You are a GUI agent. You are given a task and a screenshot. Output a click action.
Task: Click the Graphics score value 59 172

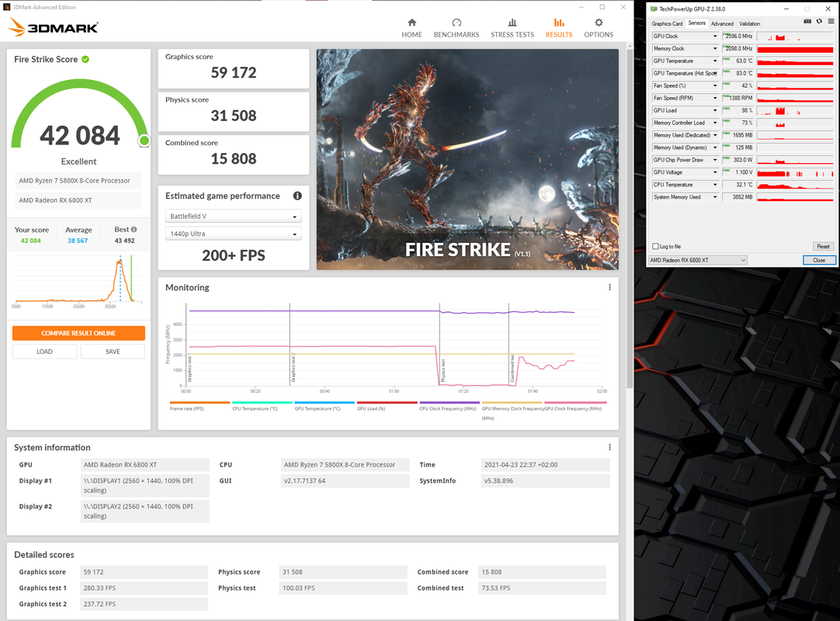pos(234,72)
